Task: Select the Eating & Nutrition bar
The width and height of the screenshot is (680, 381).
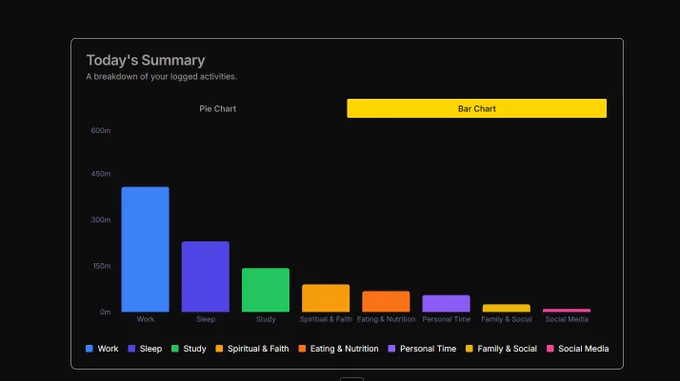Action: pos(386,302)
